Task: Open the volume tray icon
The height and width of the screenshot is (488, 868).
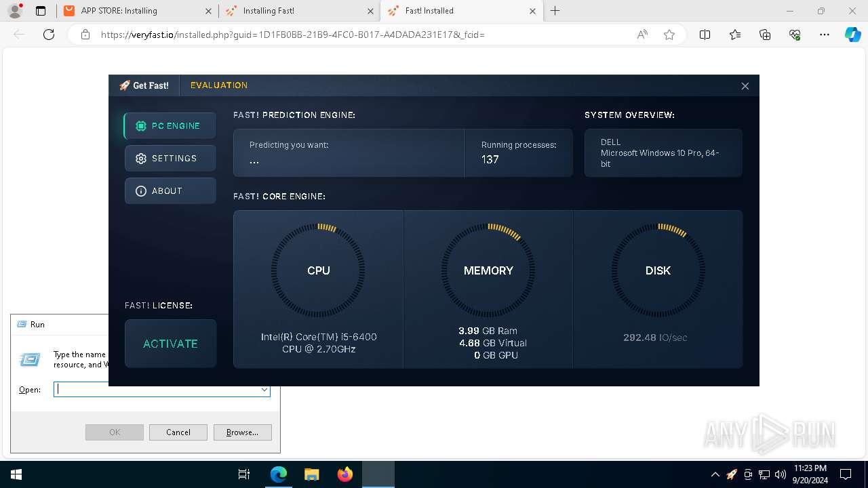Action: (781, 474)
